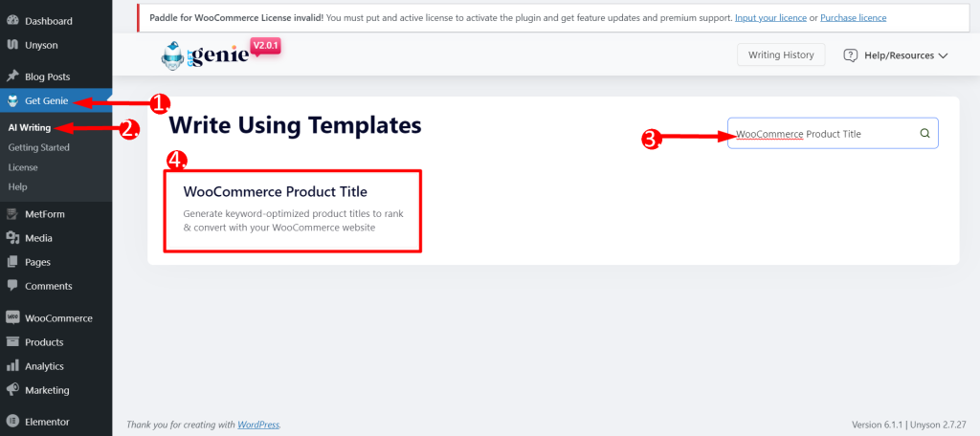Screen dimensions: 980x436
Task: Click the Analytics bar chart icon
Action: pyautogui.click(x=12, y=366)
